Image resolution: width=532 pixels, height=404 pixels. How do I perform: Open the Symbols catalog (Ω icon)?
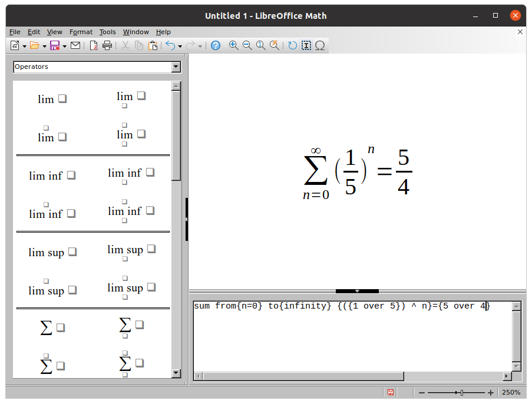coord(319,45)
